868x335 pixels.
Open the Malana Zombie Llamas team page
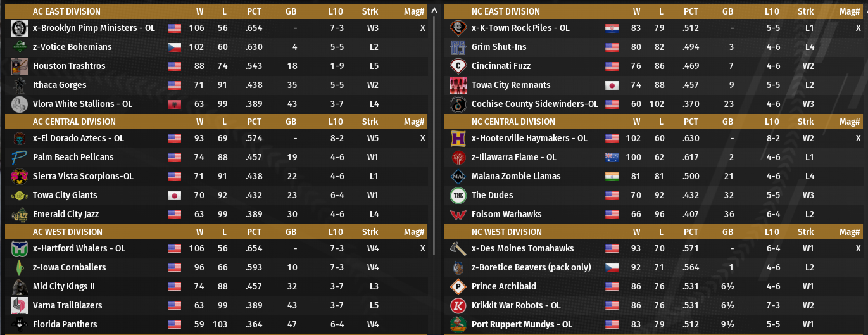tap(516, 177)
